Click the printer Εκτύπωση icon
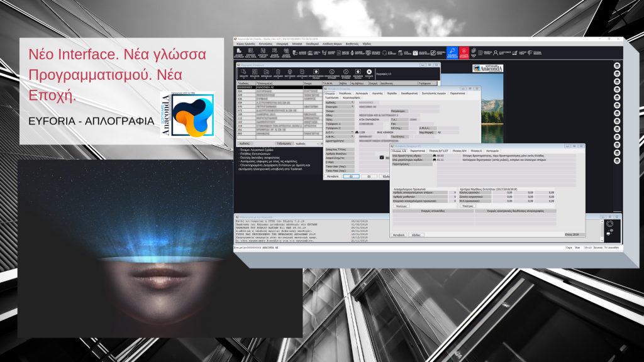644x362 pixels. (290, 73)
